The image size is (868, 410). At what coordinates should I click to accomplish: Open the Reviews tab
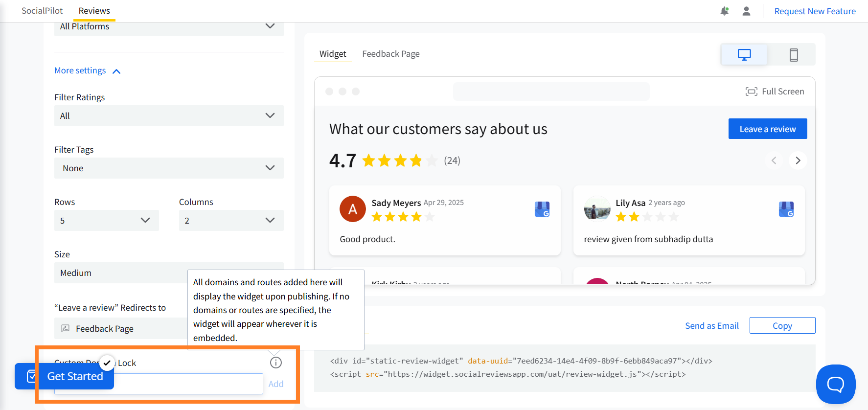(x=94, y=11)
